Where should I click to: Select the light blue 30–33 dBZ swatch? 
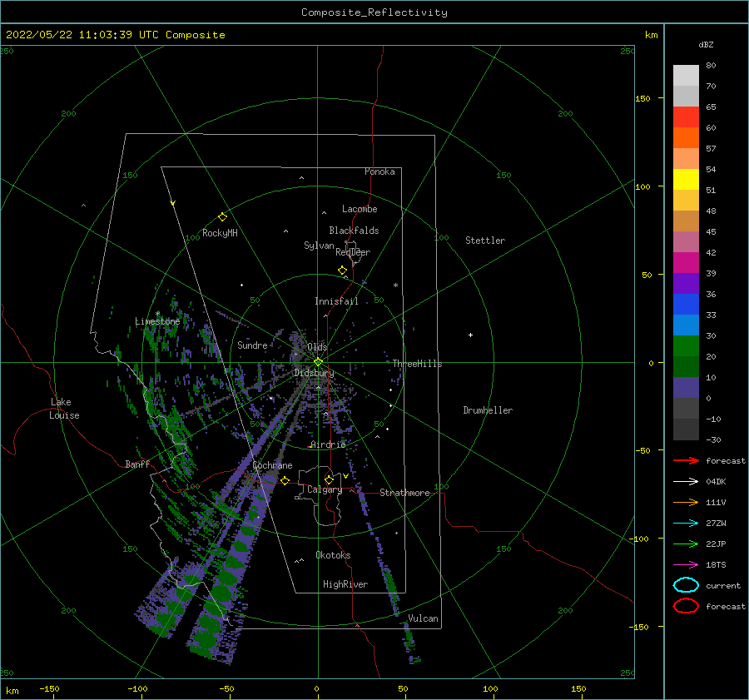point(686,325)
